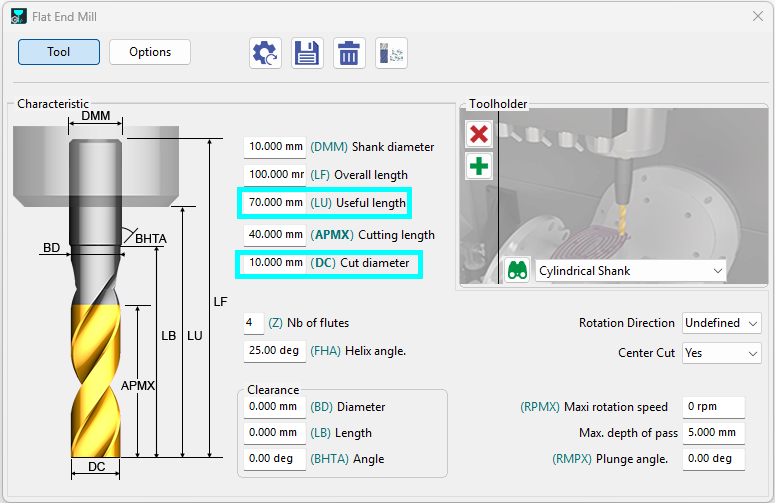Viewport: 775px width, 503px height.
Task: Click the binoculars search toolholder icon
Action: [x=517, y=271]
